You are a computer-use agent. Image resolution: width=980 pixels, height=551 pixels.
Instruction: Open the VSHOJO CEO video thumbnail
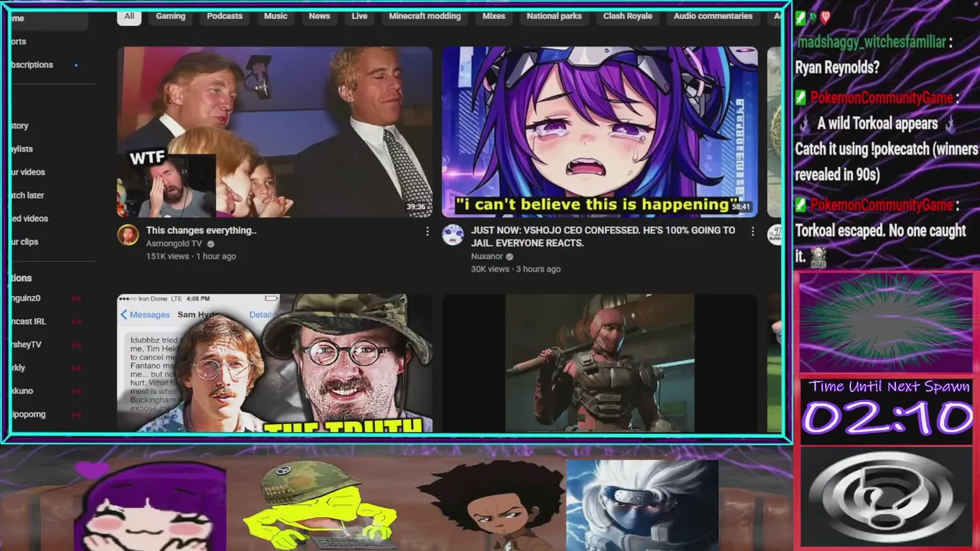pos(599,132)
